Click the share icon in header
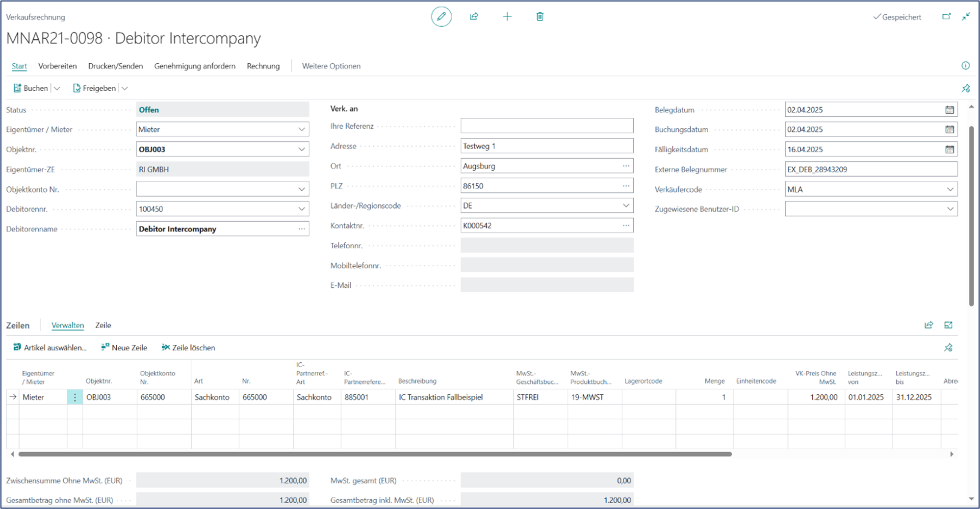 point(474,17)
